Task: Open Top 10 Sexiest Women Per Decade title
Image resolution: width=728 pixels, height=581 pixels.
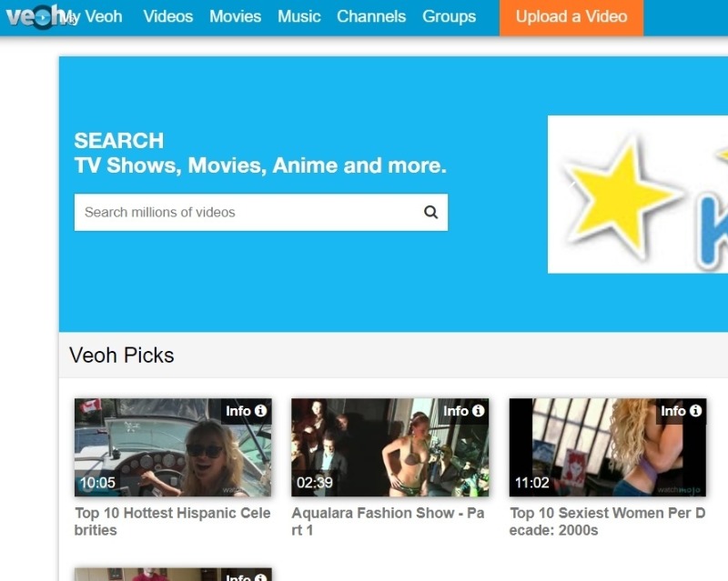Action: [x=607, y=521]
